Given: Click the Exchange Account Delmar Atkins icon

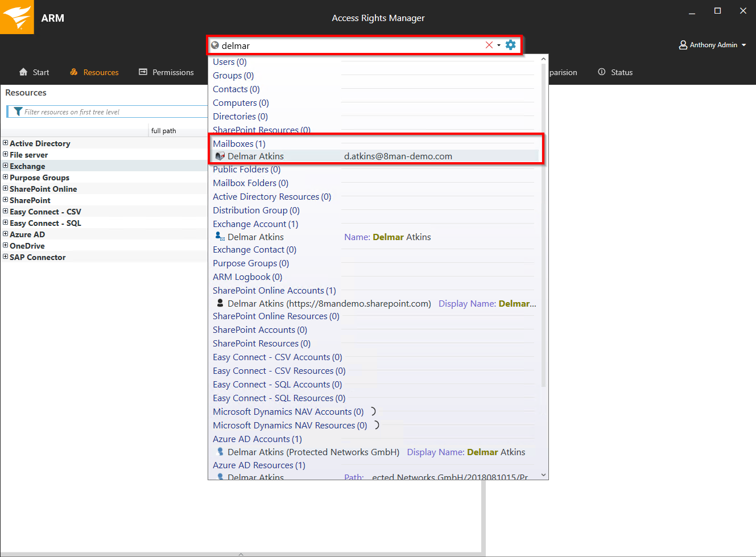Looking at the screenshot, I should pyautogui.click(x=220, y=237).
